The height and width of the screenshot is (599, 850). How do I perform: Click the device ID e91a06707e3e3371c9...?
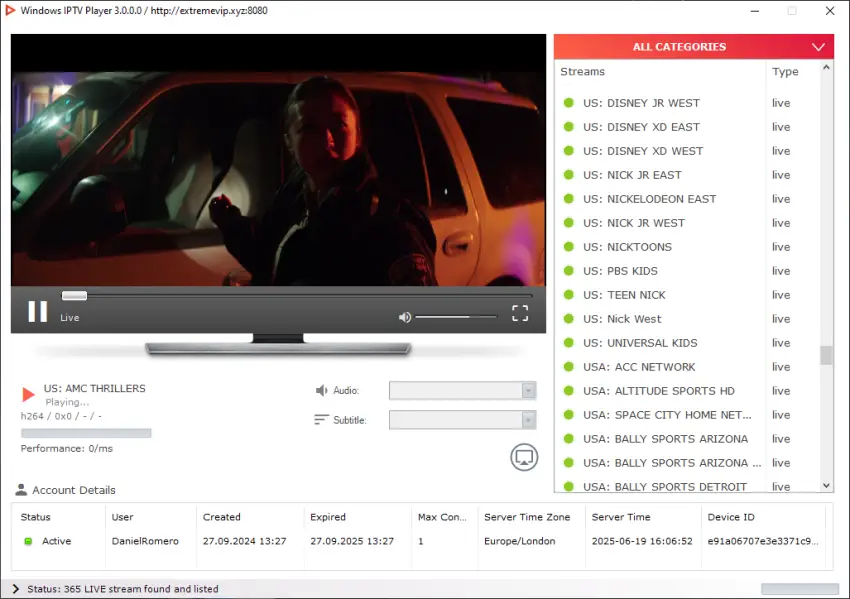point(763,541)
